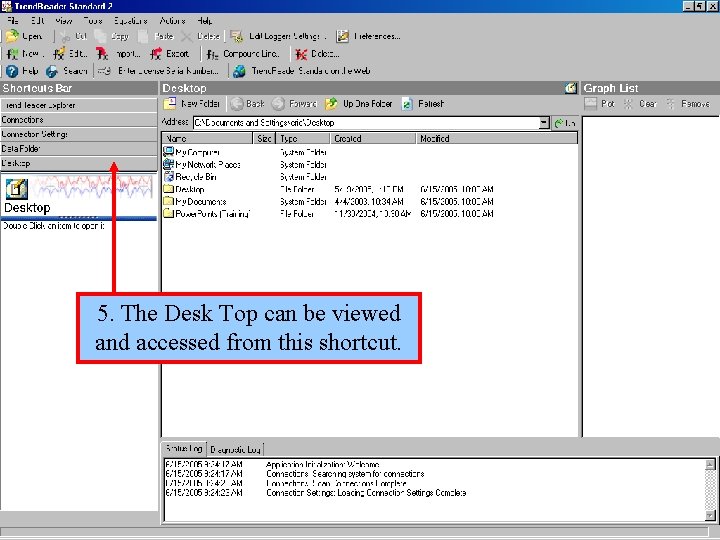The height and width of the screenshot is (540, 720).
Task: Sort by the Created column header
Action: 373,138
